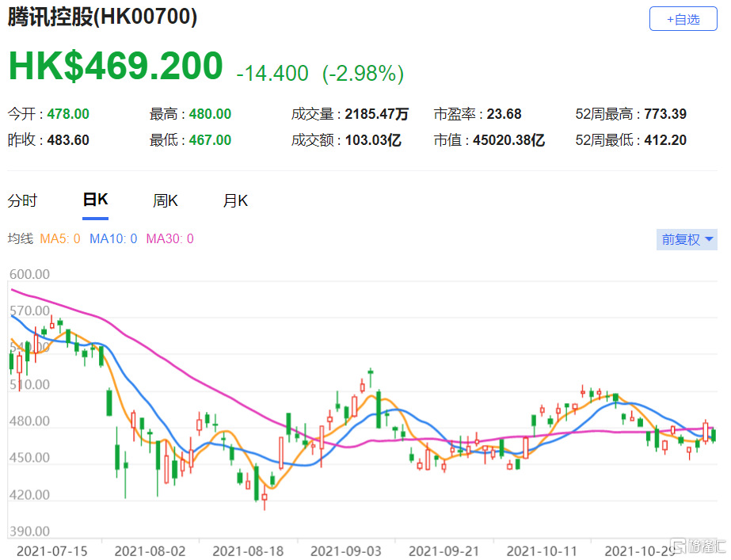The image size is (731, 560).
Task: Click the 2021-09-03 date axis label
Action: [346, 551]
